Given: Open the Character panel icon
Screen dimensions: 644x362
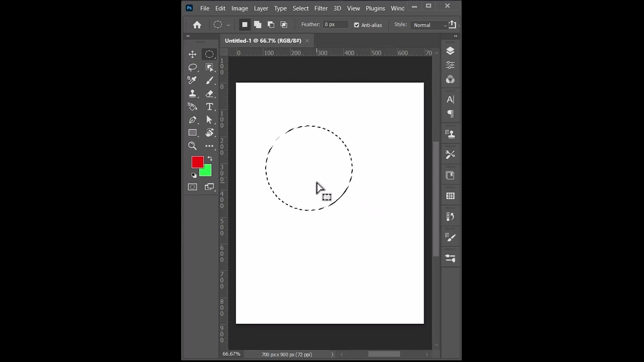Looking at the screenshot, I should tap(450, 100).
